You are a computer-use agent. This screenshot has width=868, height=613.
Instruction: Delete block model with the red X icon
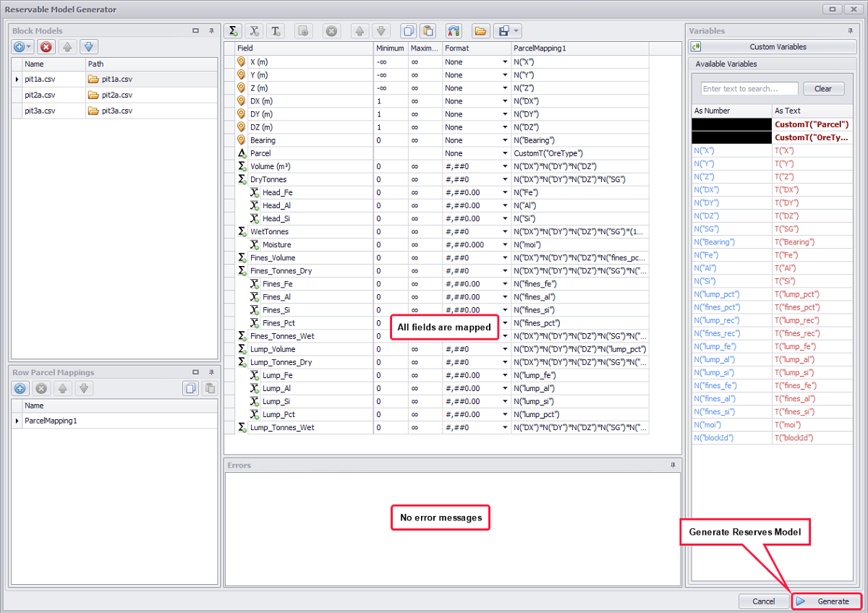[x=46, y=47]
